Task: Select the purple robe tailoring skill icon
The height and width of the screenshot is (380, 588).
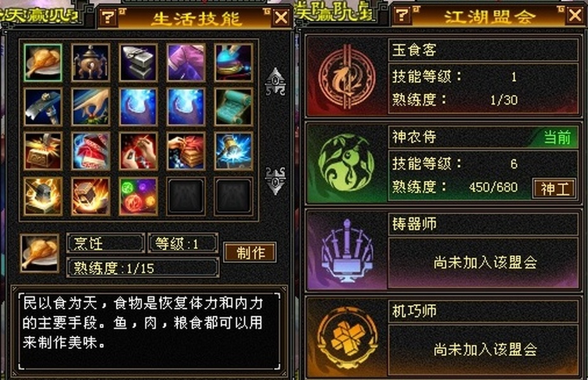Action: click(186, 63)
